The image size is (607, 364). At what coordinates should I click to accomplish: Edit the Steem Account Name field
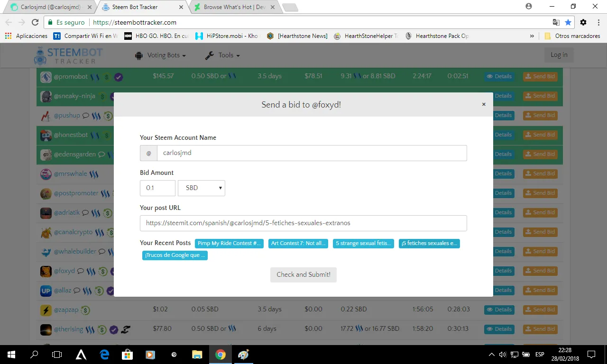pos(312,153)
